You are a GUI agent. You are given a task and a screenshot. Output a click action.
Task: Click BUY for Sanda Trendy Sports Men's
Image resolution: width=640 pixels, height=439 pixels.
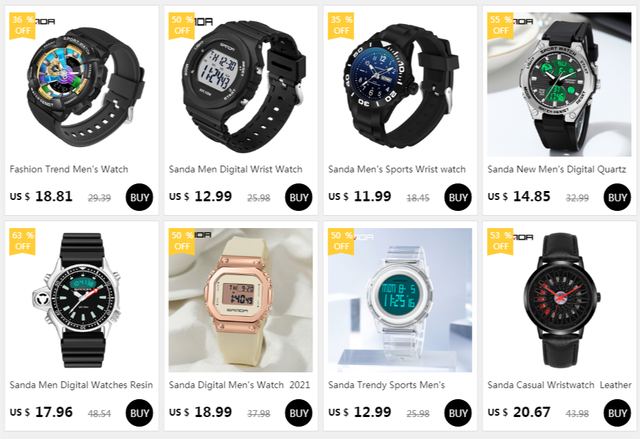(x=458, y=413)
